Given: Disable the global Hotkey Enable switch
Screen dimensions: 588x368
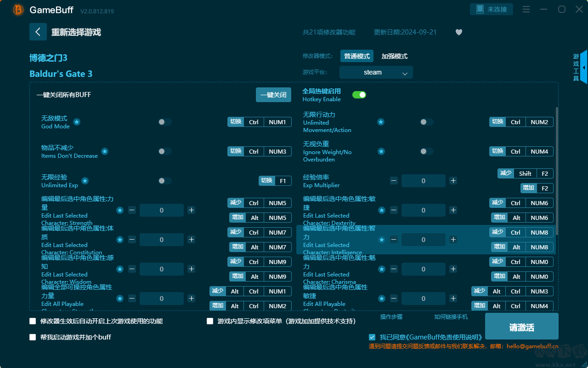Looking at the screenshot, I should click(x=359, y=95).
